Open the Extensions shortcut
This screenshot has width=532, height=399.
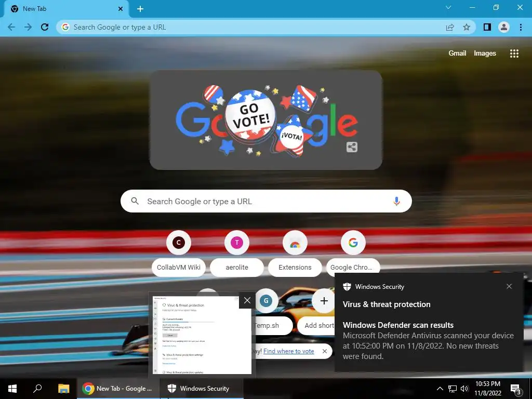pos(295,253)
